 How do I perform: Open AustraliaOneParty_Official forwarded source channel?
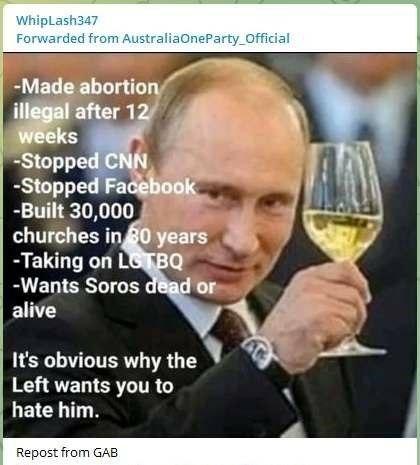click(x=206, y=38)
